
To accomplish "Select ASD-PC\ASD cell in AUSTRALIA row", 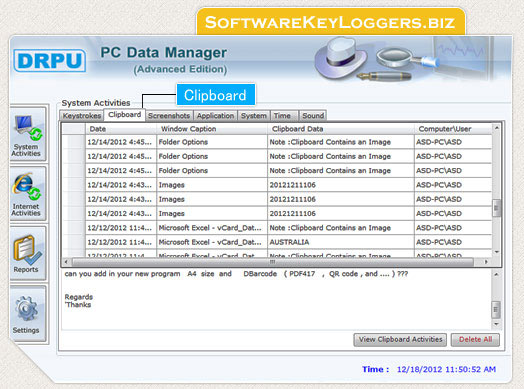I will point(453,242).
